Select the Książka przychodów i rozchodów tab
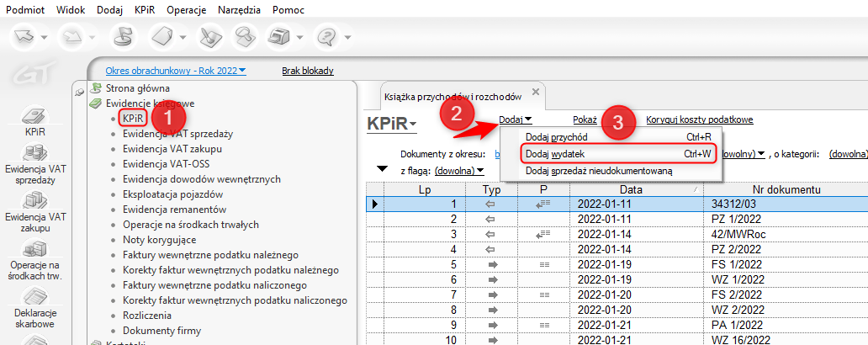The width and height of the screenshot is (868, 345). click(x=453, y=97)
